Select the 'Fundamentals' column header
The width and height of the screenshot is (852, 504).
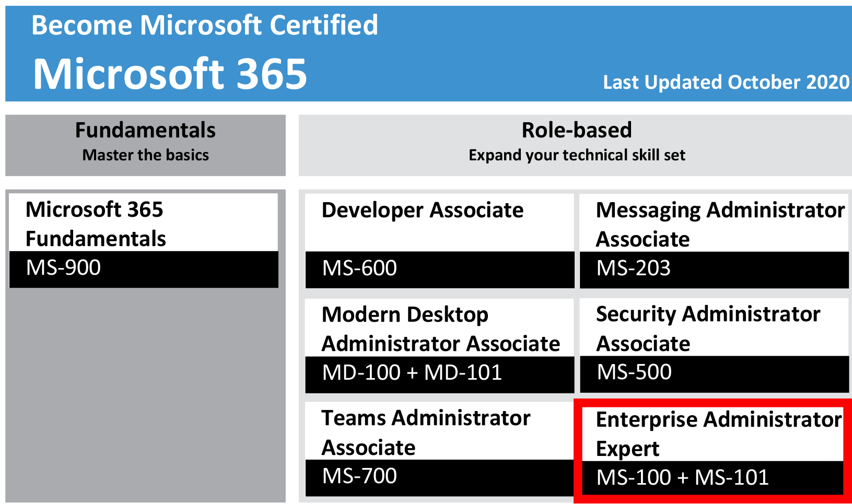[x=145, y=130]
